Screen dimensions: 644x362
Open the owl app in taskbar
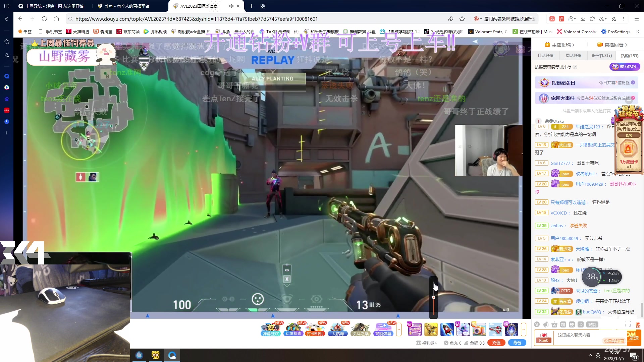tap(156, 355)
